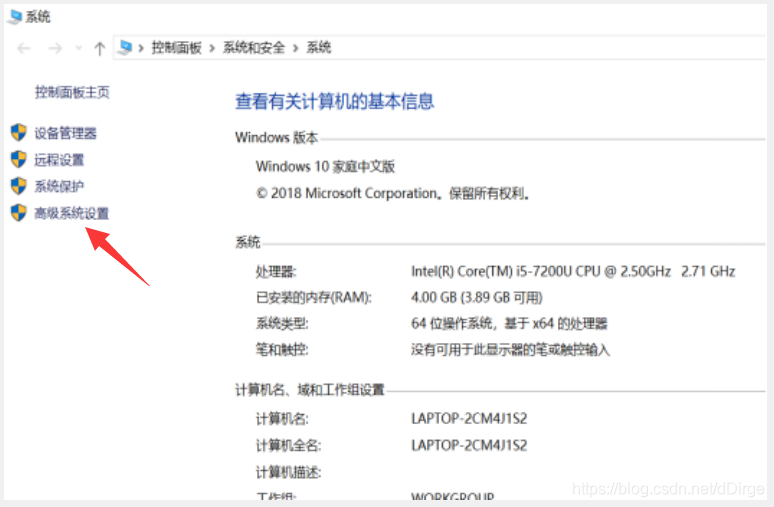Click the 笔和触控 label
The height and width of the screenshot is (507, 774).
(282, 350)
